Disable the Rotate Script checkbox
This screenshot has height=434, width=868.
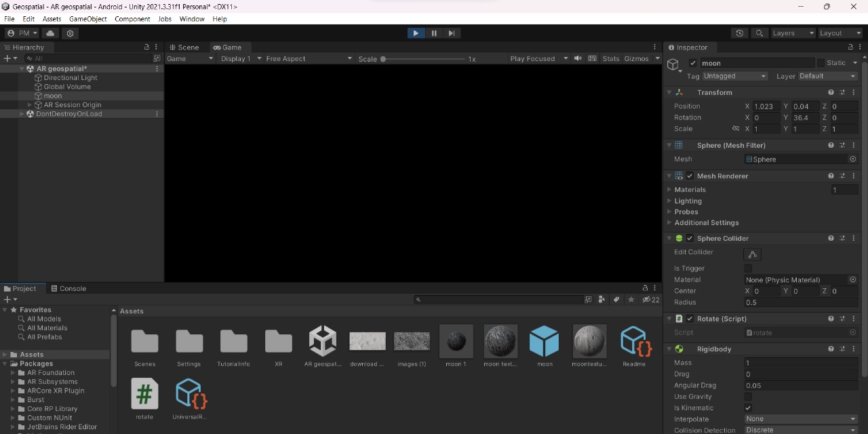(690, 319)
